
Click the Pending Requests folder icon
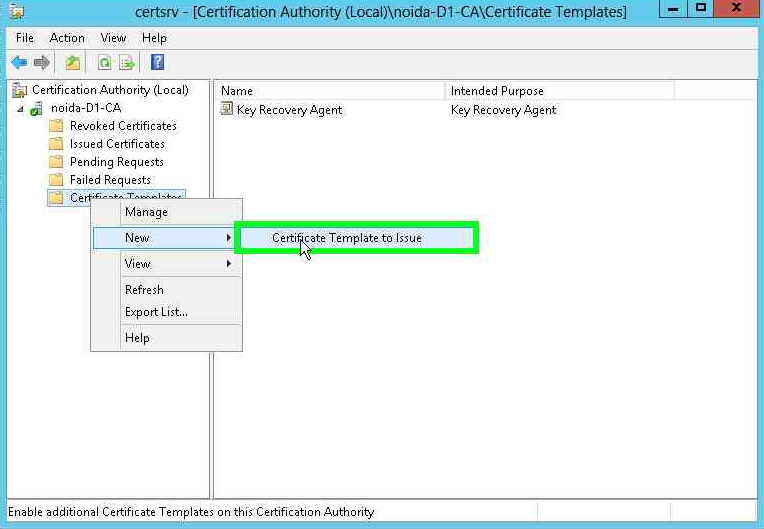coord(56,162)
